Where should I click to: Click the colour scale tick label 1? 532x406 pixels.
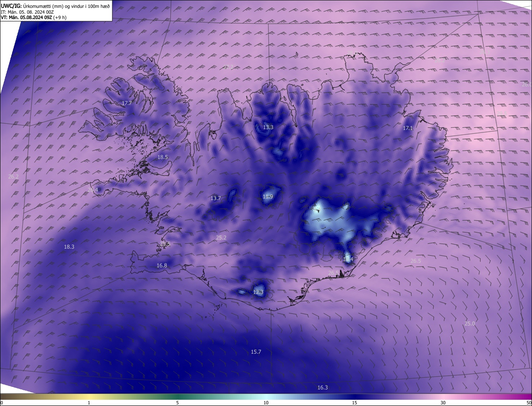(89, 403)
